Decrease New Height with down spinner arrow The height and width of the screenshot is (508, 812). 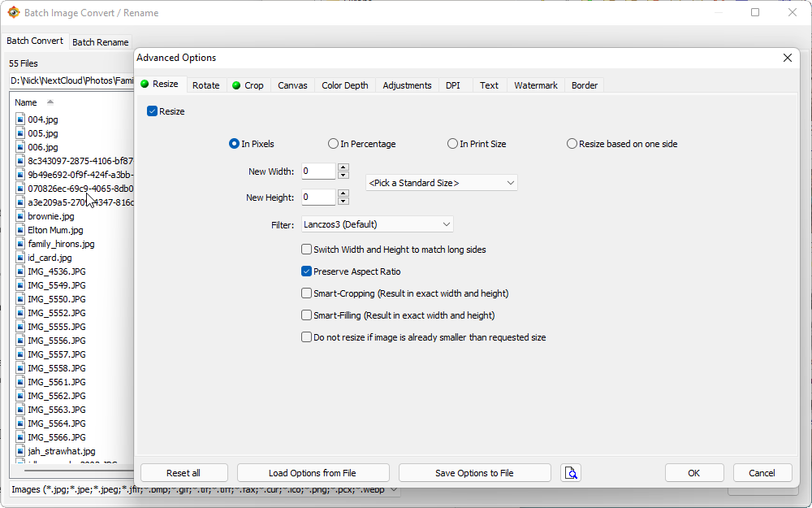(343, 202)
